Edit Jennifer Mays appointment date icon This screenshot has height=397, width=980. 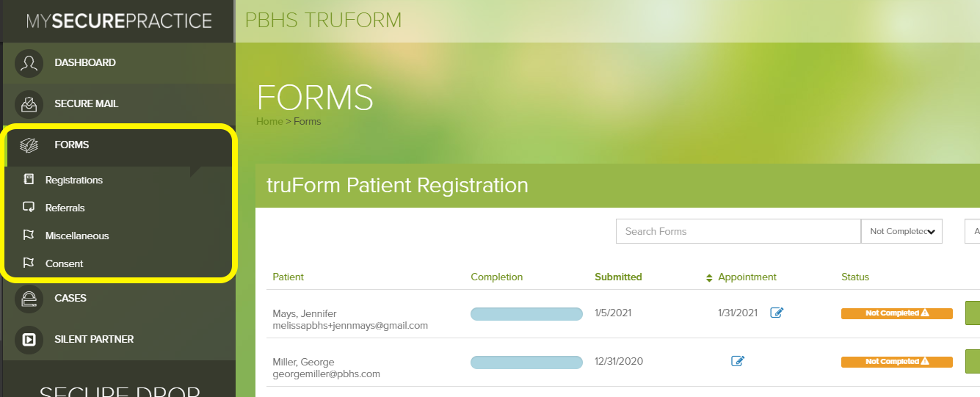tap(777, 313)
